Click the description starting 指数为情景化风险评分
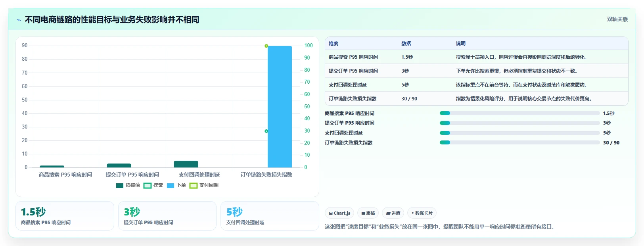Viewport: 644px width, 246px height. click(x=524, y=99)
